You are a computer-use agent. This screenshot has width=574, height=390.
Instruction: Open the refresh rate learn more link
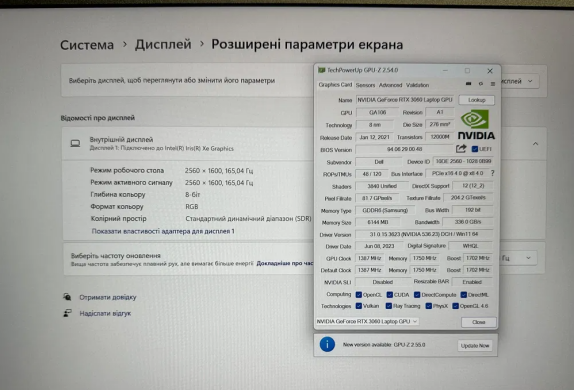[x=285, y=263]
